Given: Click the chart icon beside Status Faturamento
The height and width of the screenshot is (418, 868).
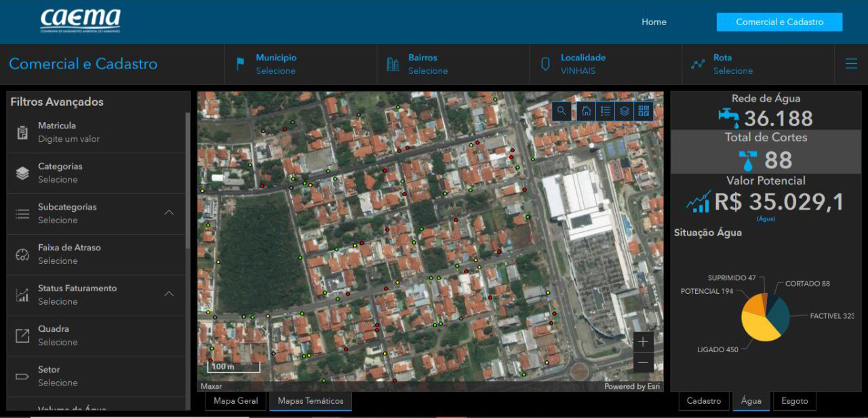Looking at the screenshot, I should [22, 295].
